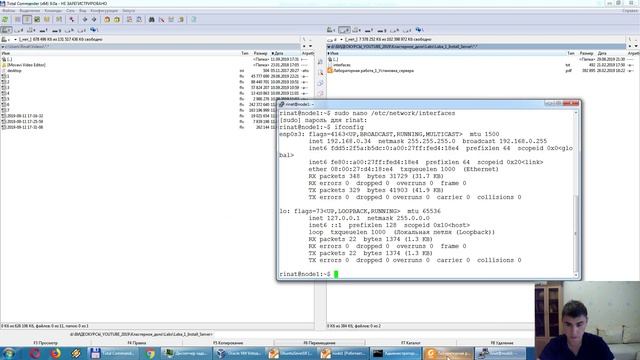Click the F6 Перемещение button
This screenshot has width=640, height=360.
[x=319, y=343]
